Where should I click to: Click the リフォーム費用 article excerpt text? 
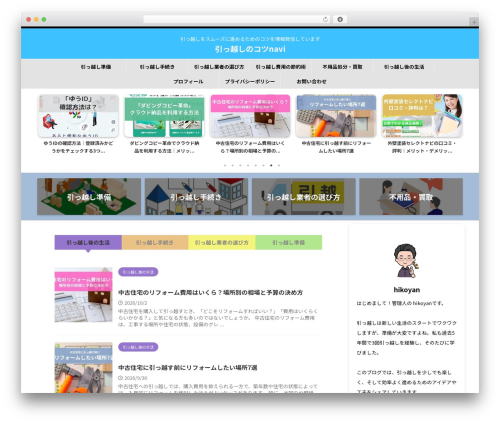(x=218, y=318)
